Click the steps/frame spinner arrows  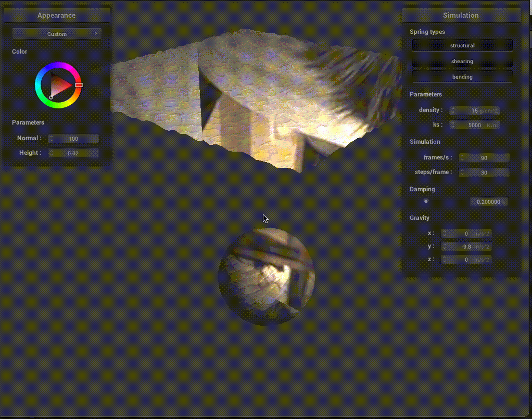(462, 172)
